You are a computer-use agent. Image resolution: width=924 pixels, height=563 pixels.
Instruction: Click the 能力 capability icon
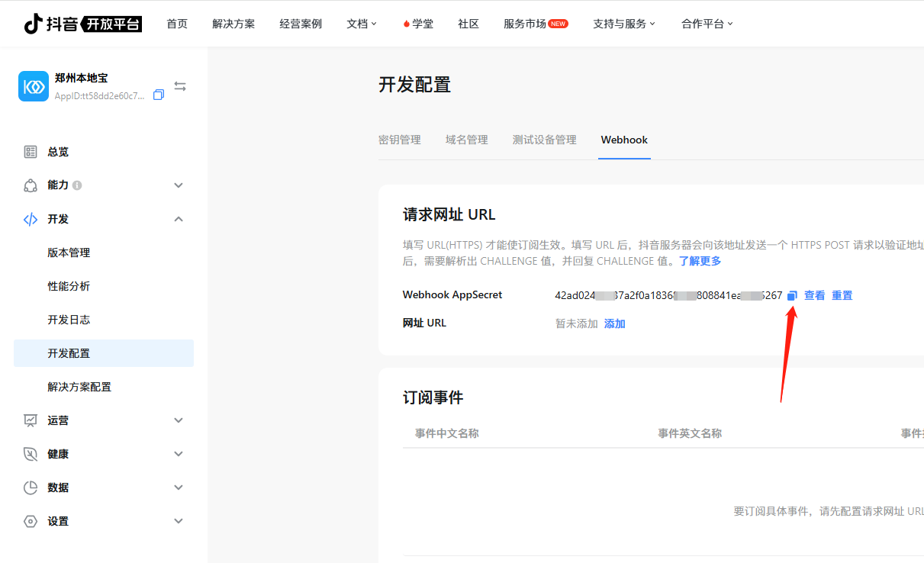tap(31, 185)
